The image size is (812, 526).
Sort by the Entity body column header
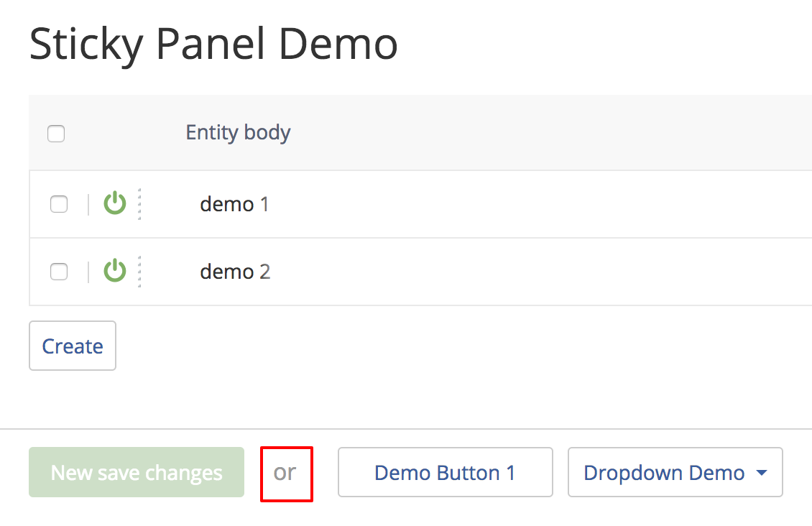click(x=238, y=133)
